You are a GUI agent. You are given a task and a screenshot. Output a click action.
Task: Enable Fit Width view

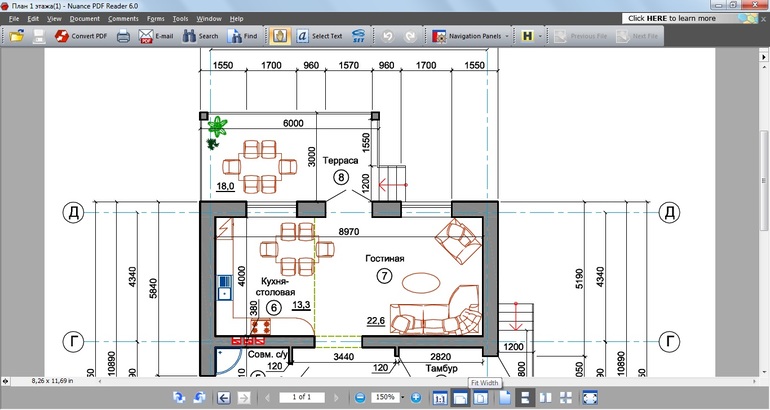(460, 398)
